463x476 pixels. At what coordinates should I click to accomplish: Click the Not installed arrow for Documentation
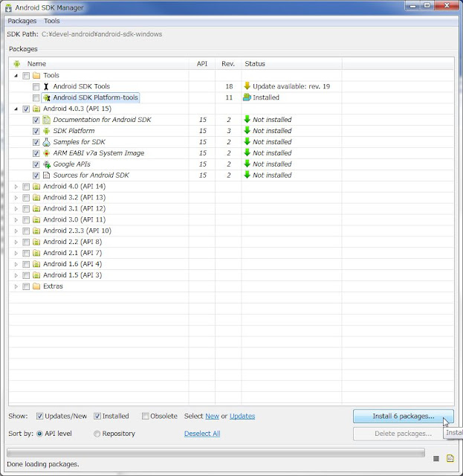coord(247,119)
